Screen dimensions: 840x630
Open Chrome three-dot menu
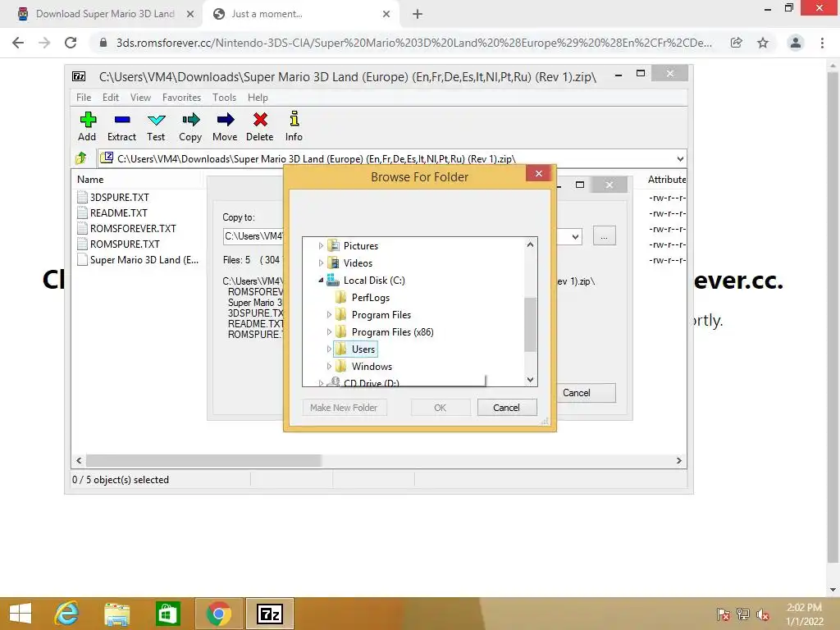(822, 43)
